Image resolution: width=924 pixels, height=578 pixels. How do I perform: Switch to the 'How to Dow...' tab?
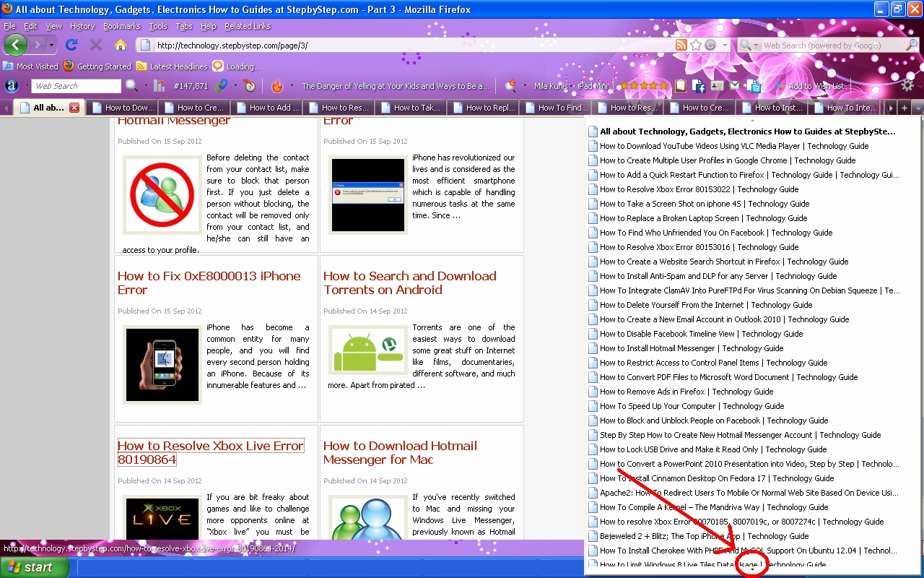[122, 108]
